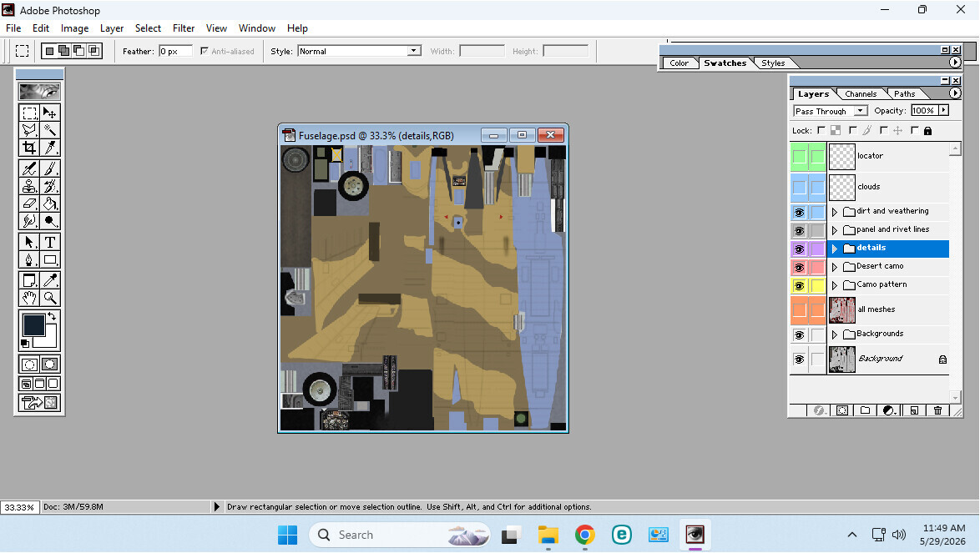This screenshot has width=980, height=553.
Task: Switch to the Color tab
Action: [x=679, y=63]
